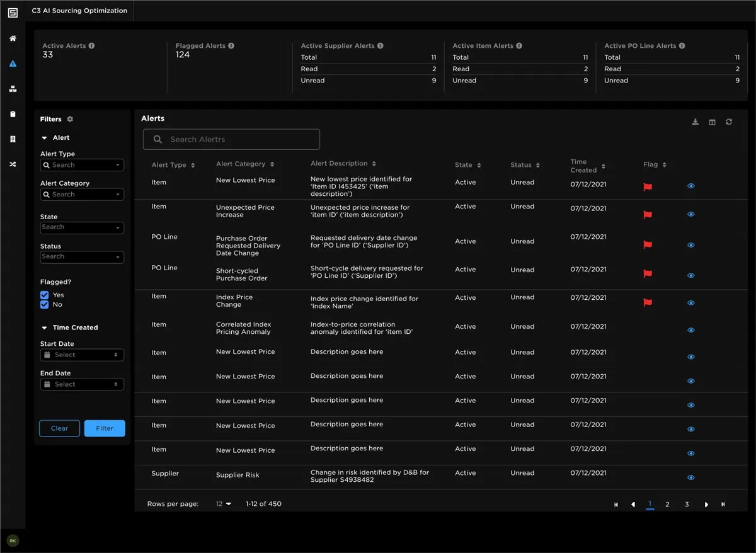
Task: Collapse the Time Created filter section
Action: click(45, 328)
